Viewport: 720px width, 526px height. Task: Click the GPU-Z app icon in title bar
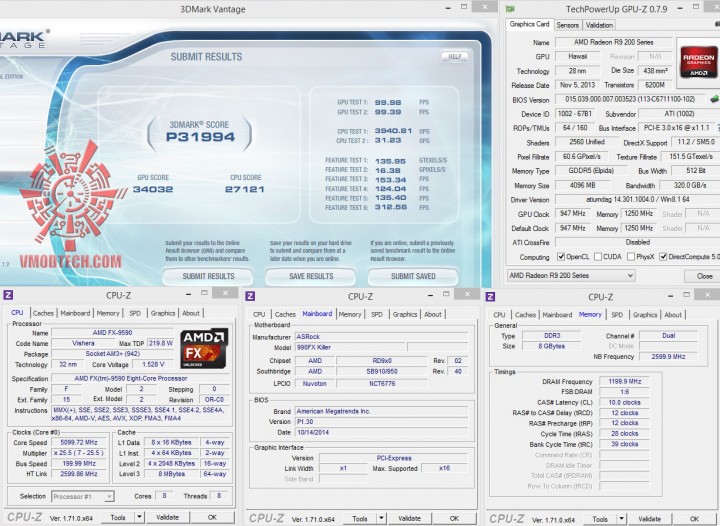tap(510, 8)
